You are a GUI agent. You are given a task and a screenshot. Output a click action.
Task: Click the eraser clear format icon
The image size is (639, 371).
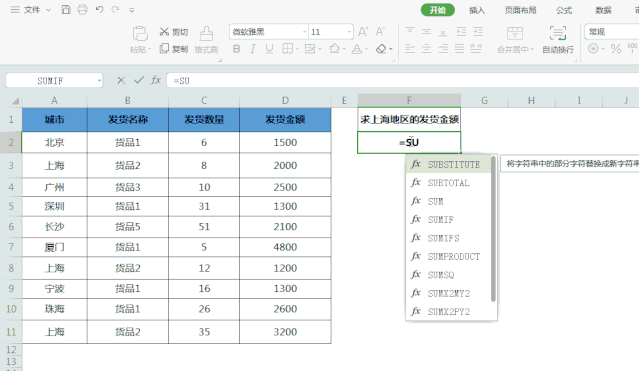381,49
